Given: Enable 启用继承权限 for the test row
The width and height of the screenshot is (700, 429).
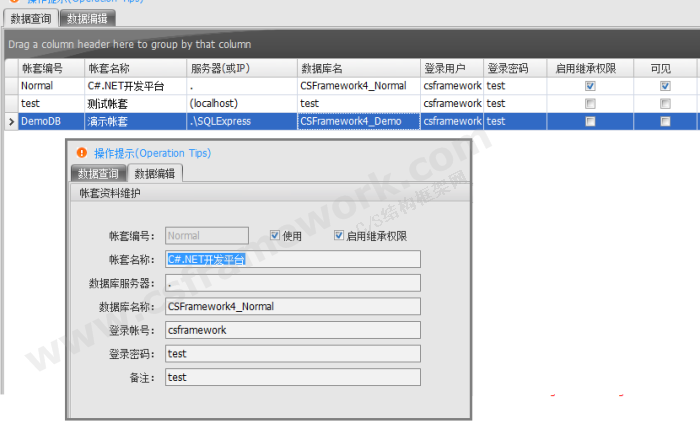Looking at the screenshot, I should [x=590, y=104].
